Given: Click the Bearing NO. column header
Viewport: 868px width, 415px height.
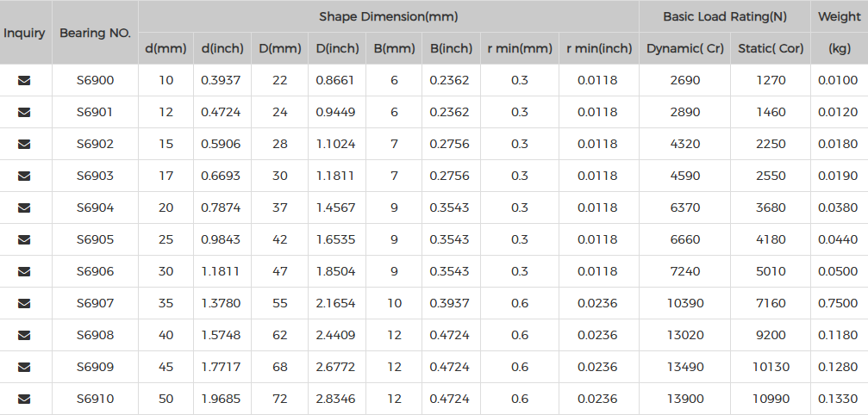Looking at the screenshot, I should click(95, 33).
